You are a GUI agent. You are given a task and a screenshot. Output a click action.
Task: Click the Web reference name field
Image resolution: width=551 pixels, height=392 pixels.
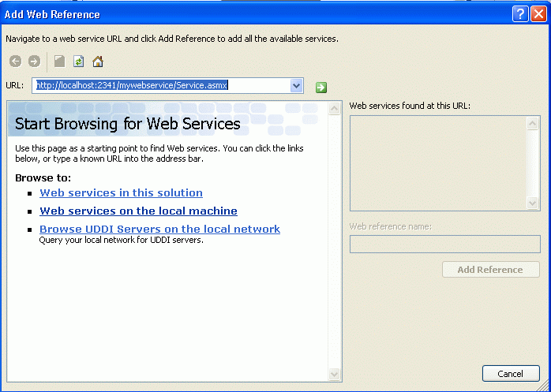tap(444, 244)
